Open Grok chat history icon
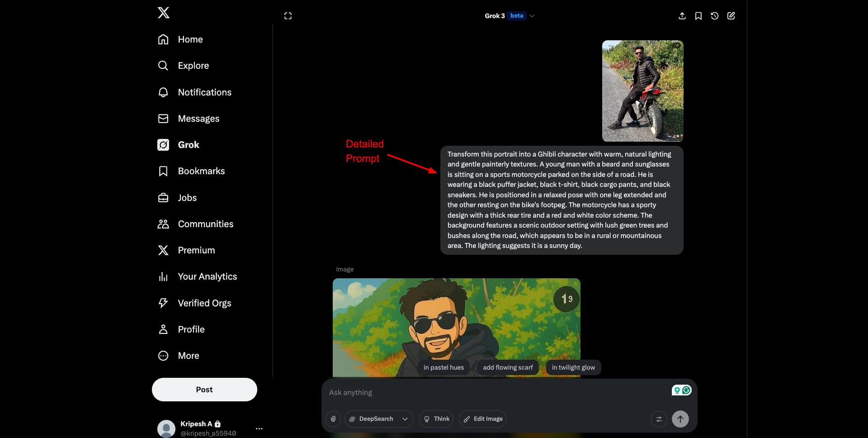Image resolution: width=868 pixels, height=438 pixels. click(x=715, y=16)
